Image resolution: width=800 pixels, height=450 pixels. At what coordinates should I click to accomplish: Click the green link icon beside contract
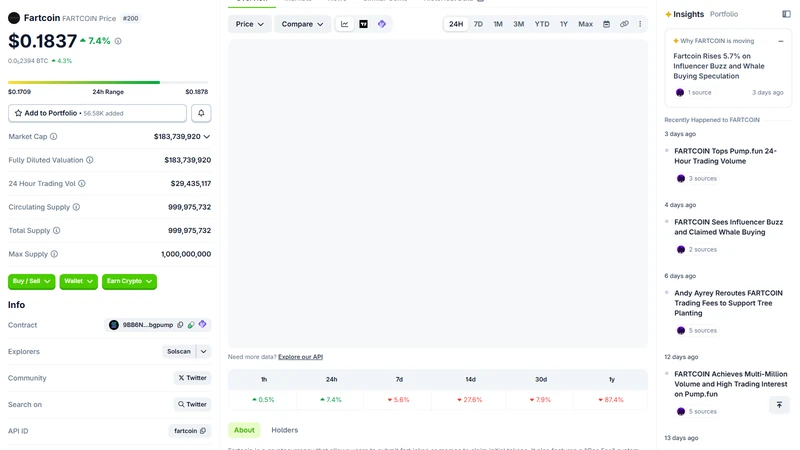(191, 325)
